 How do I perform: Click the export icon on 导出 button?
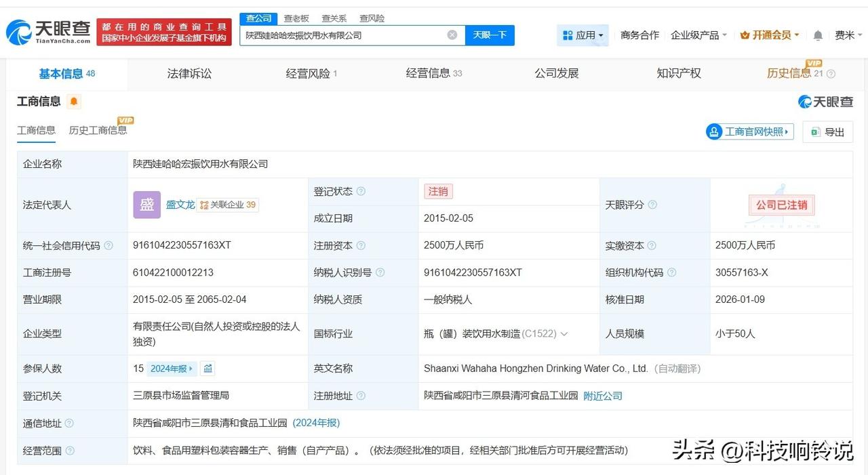pyautogui.click(x=816, y=132)
